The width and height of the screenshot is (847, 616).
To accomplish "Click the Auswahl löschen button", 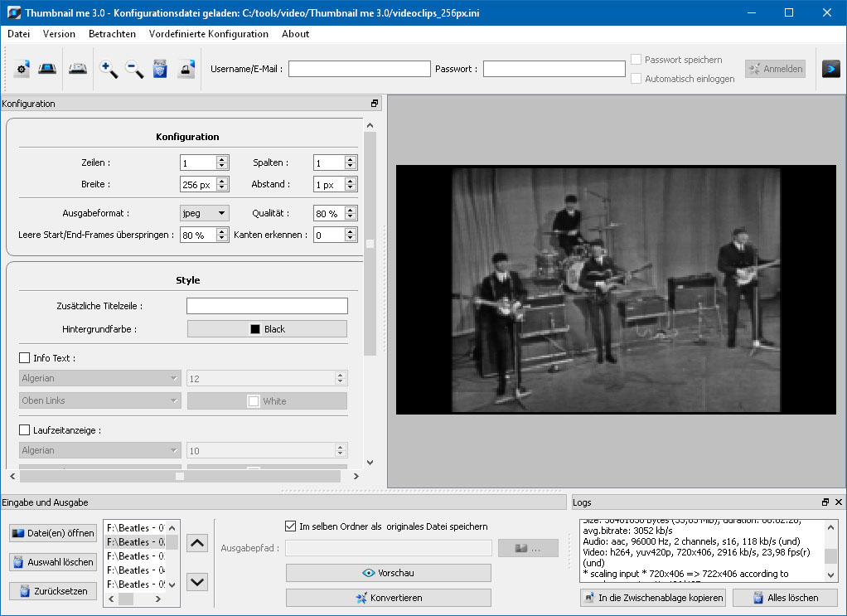I will tap(53, 562).
